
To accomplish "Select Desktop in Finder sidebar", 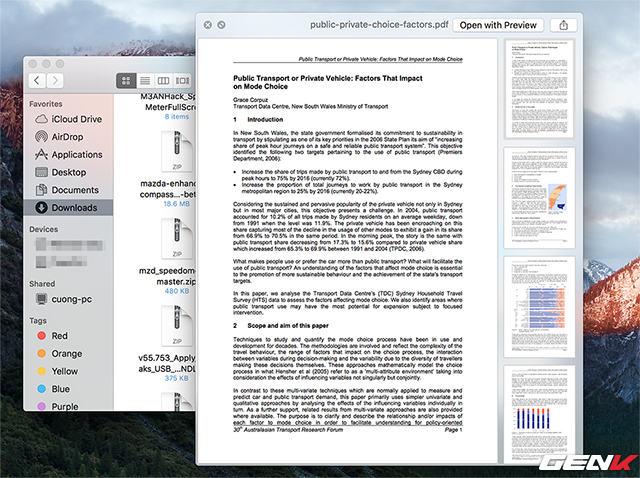I will point(68,172).
